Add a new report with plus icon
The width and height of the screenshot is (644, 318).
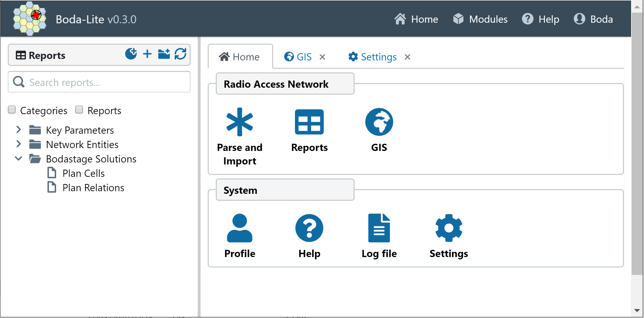click(147, 54)
